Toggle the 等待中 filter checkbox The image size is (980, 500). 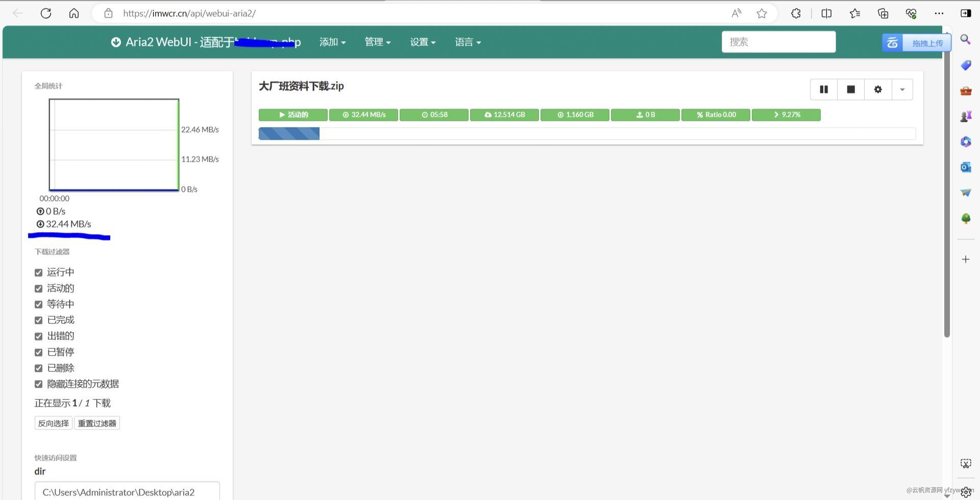[x=38, y=304]
